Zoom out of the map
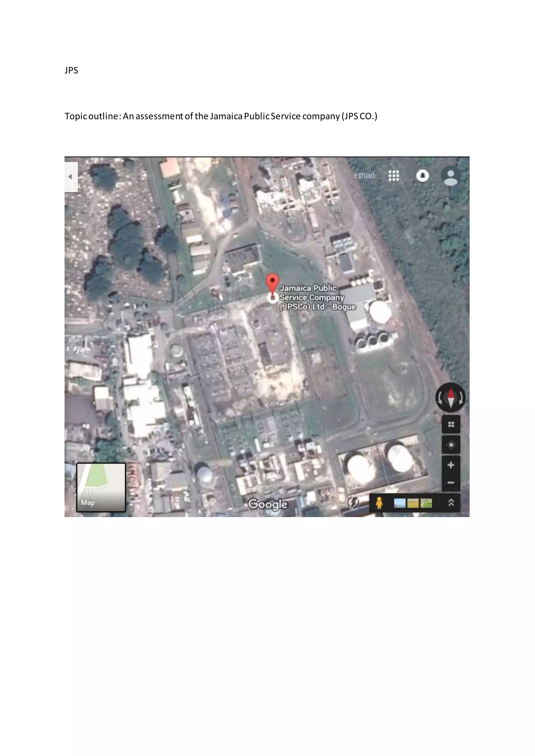This screenshot has width=535, height=756. pos(451,483)
